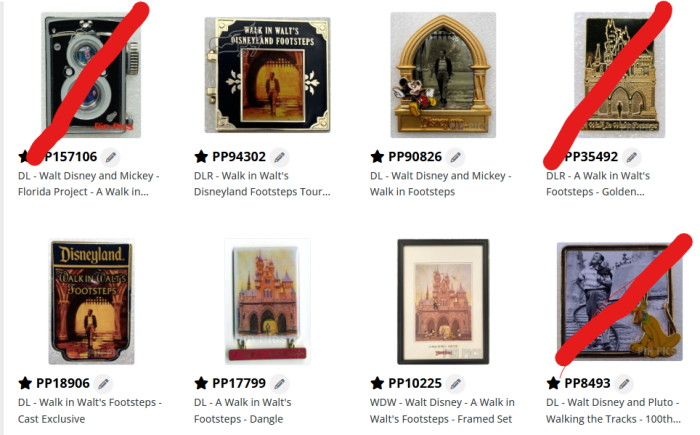Click the pencil edit icon beside P157106
The height and width of the screenshot is (435, 700).
pos(110,157)
